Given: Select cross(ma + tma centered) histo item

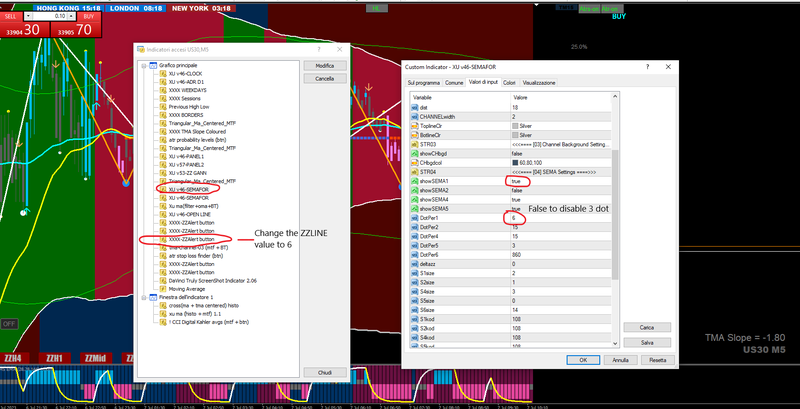Looking at the screenshot, I should 204,305.
